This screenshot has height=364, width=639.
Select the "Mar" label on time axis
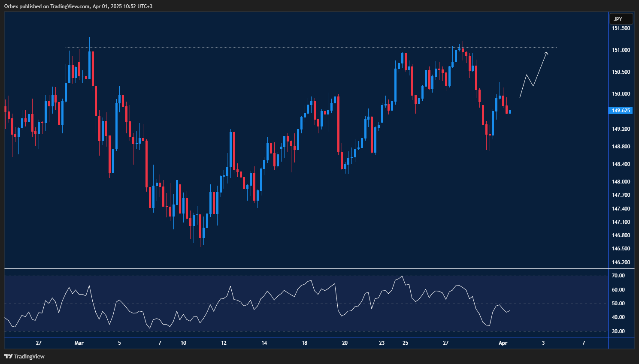click(x=79, y=343)
